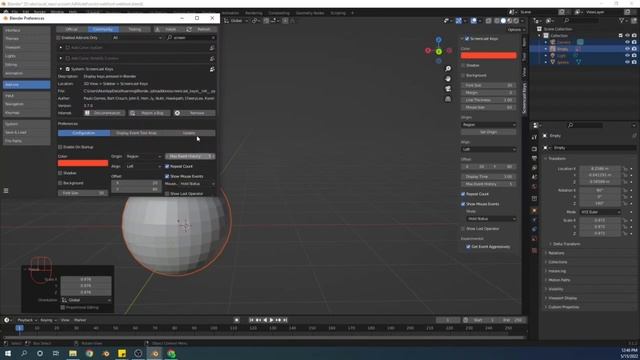This screenshot has width=640, height=360.
Task: Open Orientation Global dropdown in operator panel
Action: point(86,300)
